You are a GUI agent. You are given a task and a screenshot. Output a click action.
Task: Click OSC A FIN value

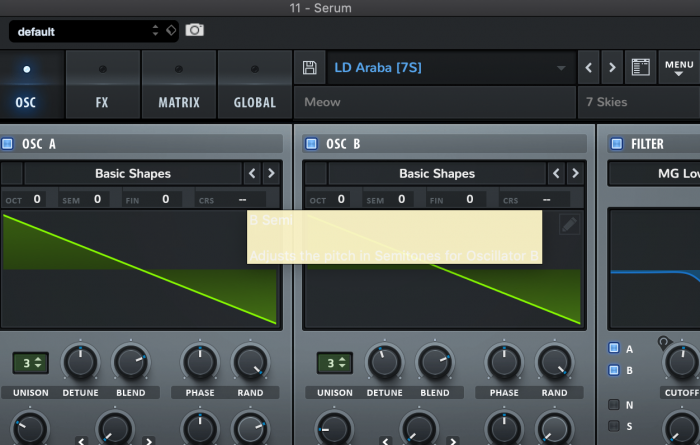(x=166, y=199)
